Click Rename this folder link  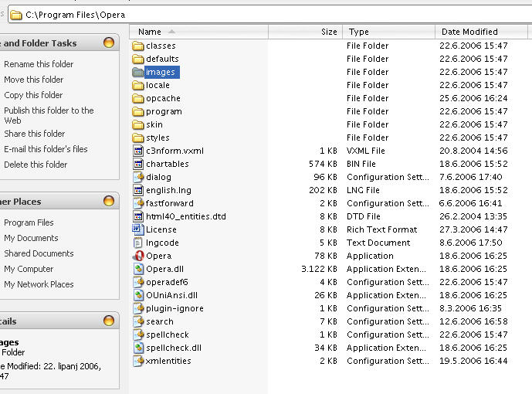[39, 64]
